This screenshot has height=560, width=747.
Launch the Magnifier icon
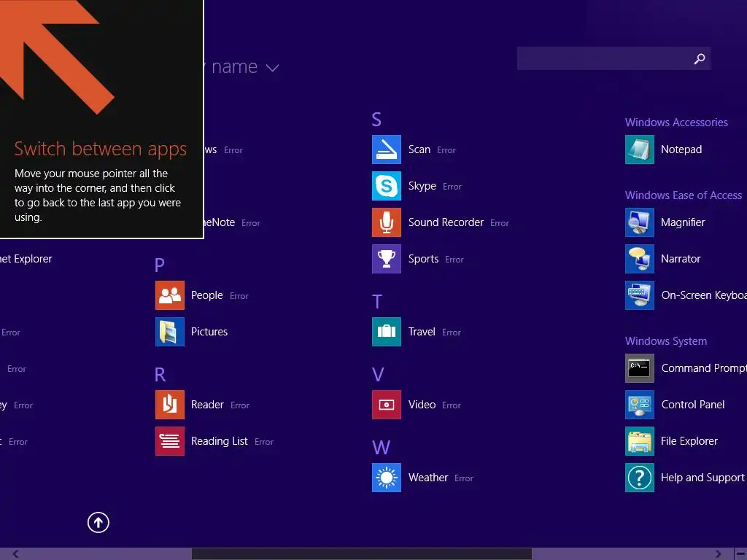(639, 222)
